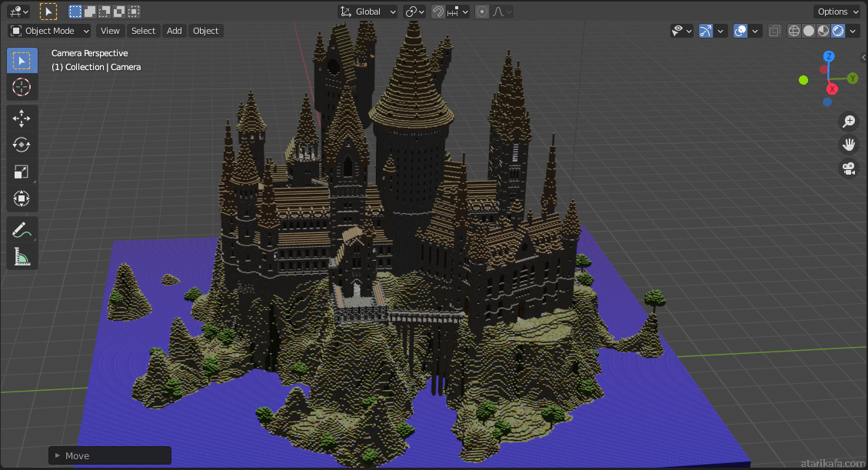Open the object types visibility dropdown

click(681, 31)
